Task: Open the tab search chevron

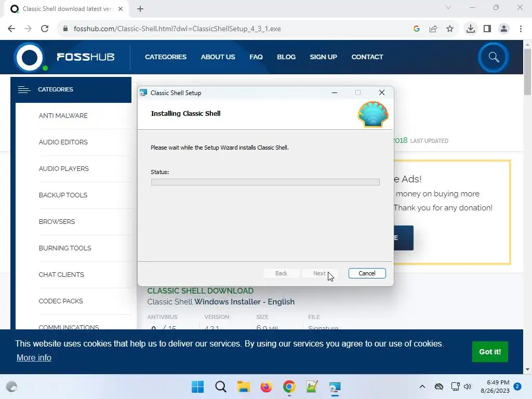Action: [x=448, y=7]
